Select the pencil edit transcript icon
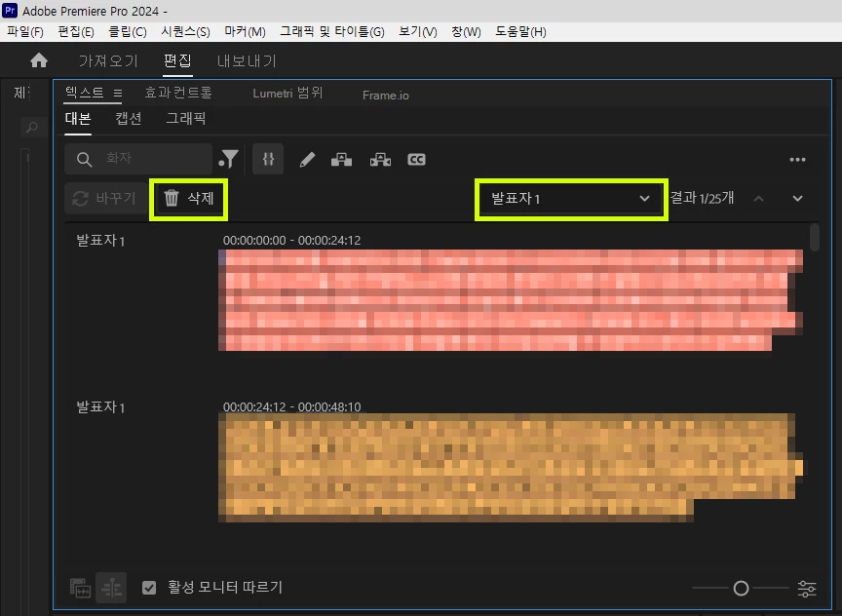Image resolution: width=842 pixels, height=616 pixels. click(x=307, y=160)
